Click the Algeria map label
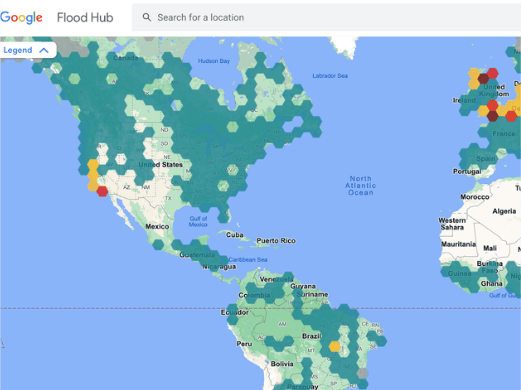This screenshot has width=521, height=390. pyautogui.click(x=504, y=211)
